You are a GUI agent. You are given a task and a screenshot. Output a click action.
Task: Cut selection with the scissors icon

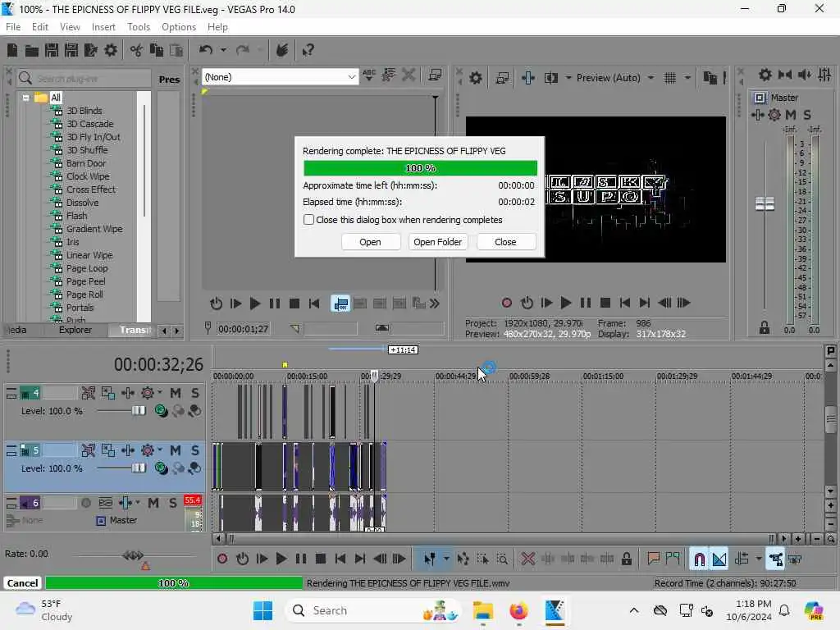[x=137, y=50]
